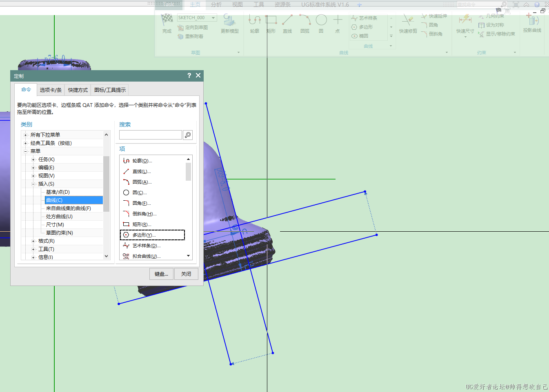Click the 查找命令 find command field
549x392 pixels.
click(478, 4)
